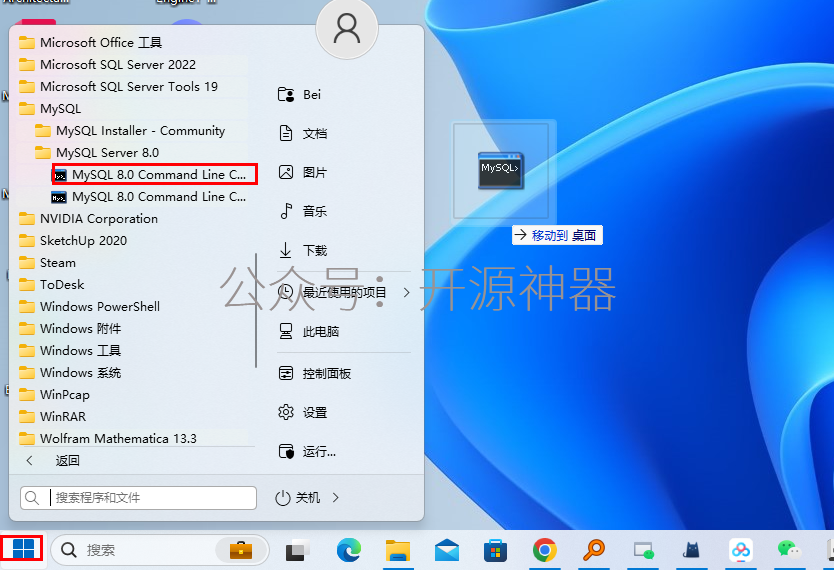This screenshot has height=570, width=834.
Task: Click the 关机 shut down button
Action: [x=298, y=498]
